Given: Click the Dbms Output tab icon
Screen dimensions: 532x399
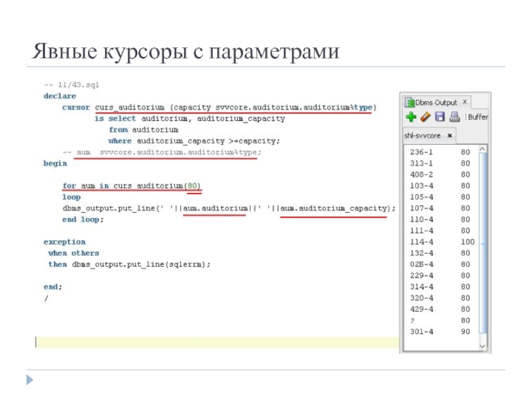Looking at the screenshot, I should tap(410, 102).
